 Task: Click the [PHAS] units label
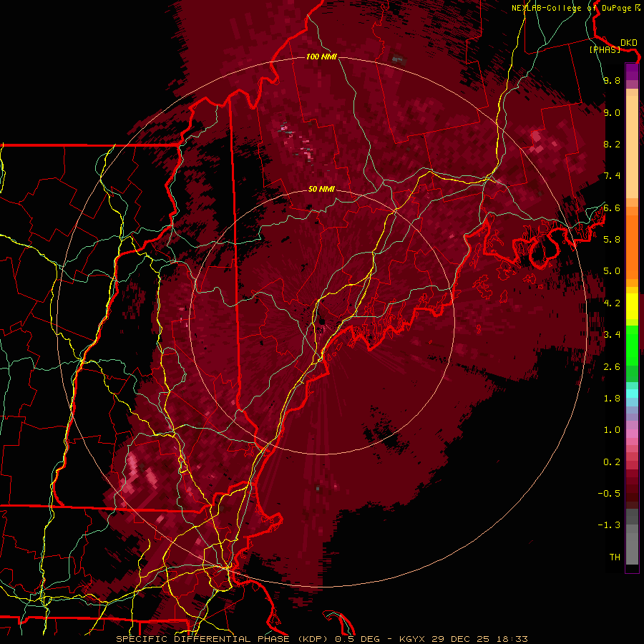pos(605,49)
